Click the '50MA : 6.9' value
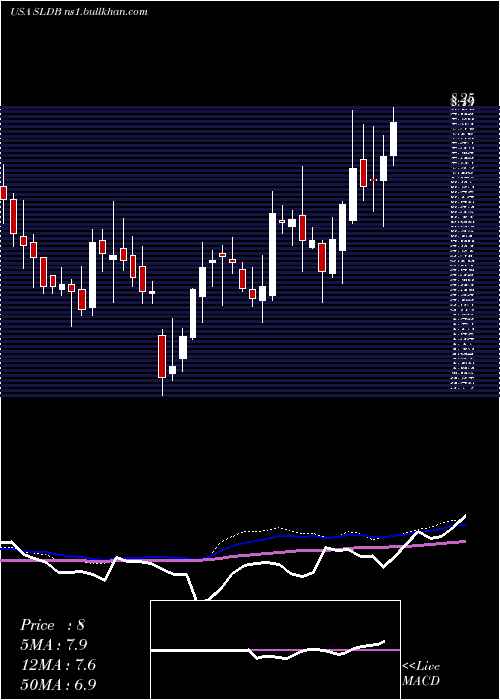This screenshot has height=700, width=500. (58, 684)
